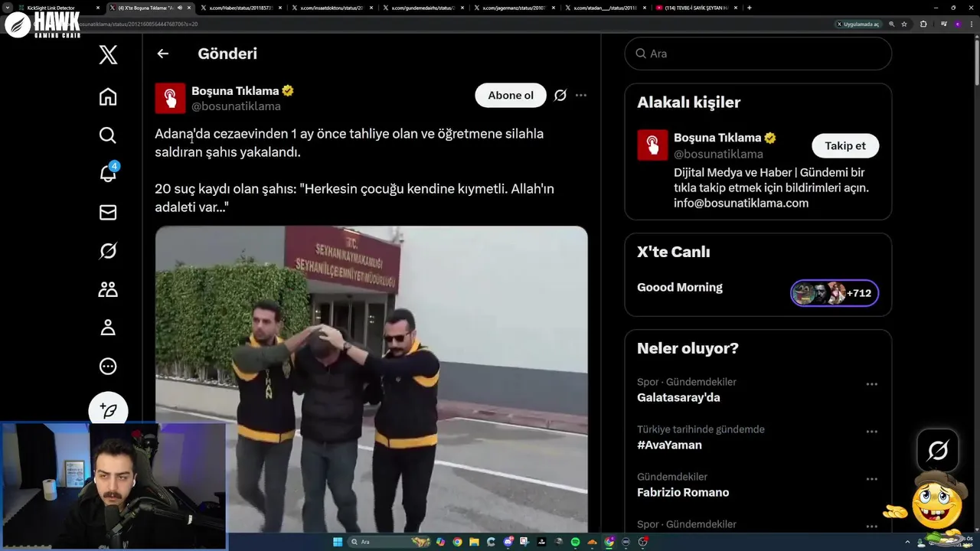The image size is (980, 551).
Task: Go to the Home icon in the sidebar
Action: [x=108, y=96]
